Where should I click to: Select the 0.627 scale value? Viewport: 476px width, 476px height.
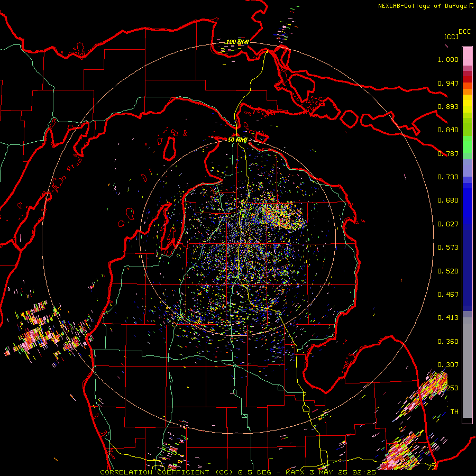pyautogui.click(x=448, y=224)
